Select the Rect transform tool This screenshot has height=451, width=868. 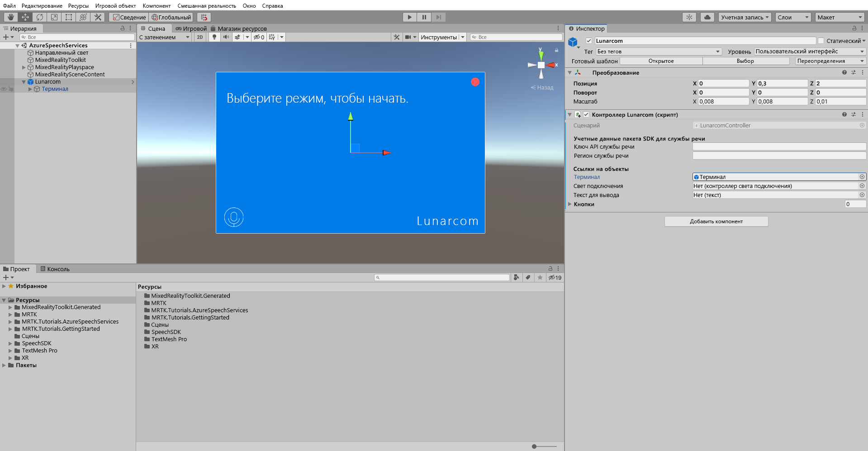pyautogui.click(x=68, y=17)
